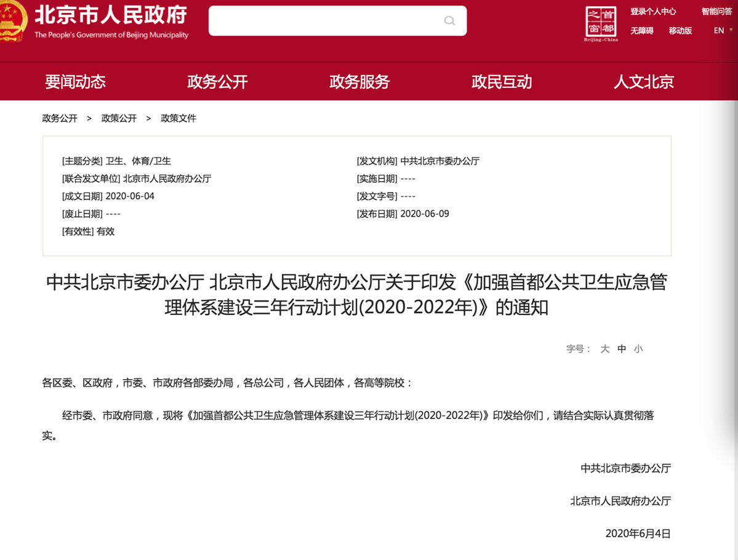738x560 pixels.
Task: Expand the EN language dropdown arrow
Action: (731, 30)
